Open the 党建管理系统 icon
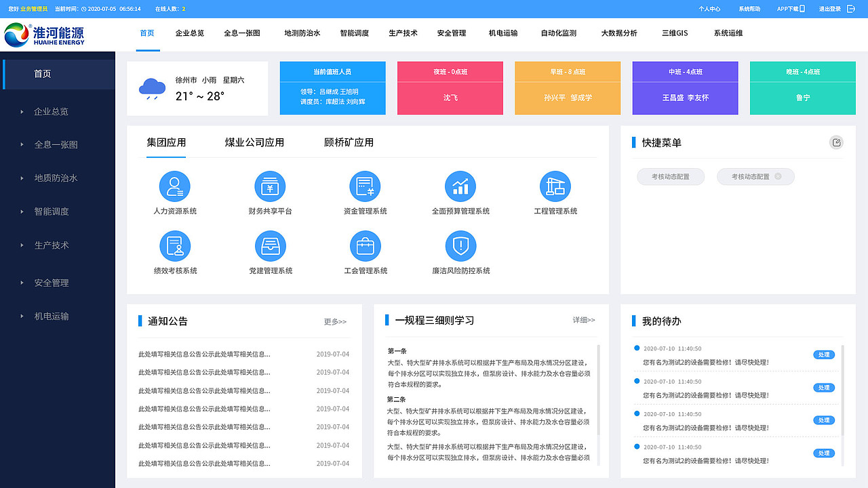The height and width of the screenshot is (488, 868). pos(270,245)
